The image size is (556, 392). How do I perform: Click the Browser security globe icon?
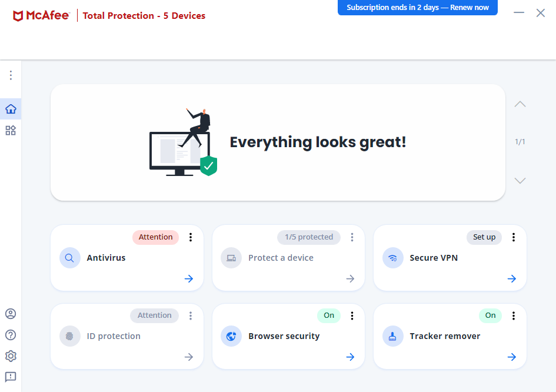[x=231, y=336]
